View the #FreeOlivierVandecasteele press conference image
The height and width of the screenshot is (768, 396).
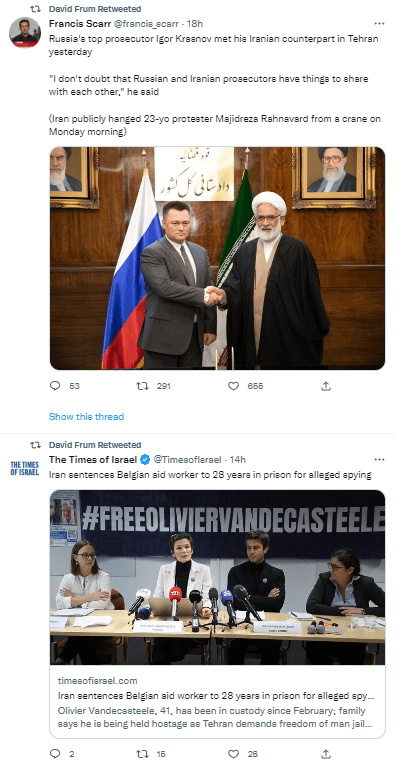tap(217, 577)
